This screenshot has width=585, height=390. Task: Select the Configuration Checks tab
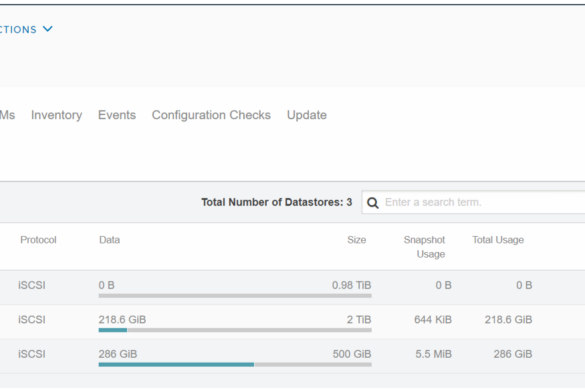pos(211,115)
